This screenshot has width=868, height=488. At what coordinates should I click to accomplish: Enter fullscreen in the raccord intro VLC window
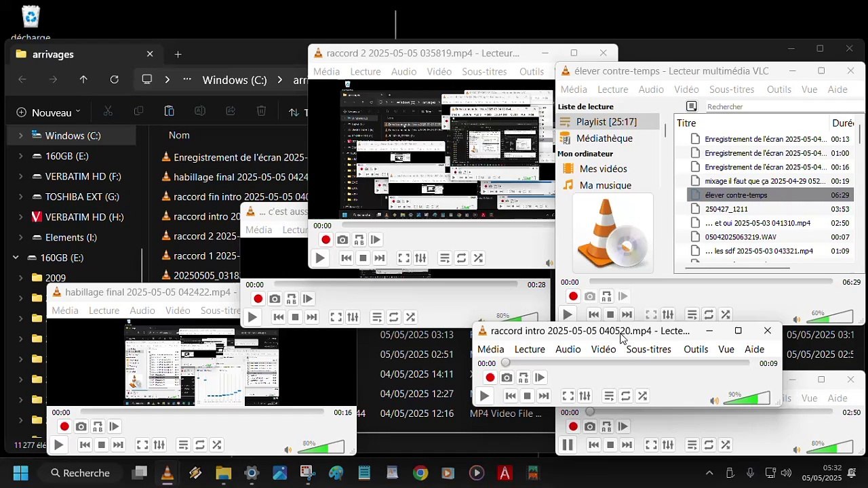click(568, 396)
